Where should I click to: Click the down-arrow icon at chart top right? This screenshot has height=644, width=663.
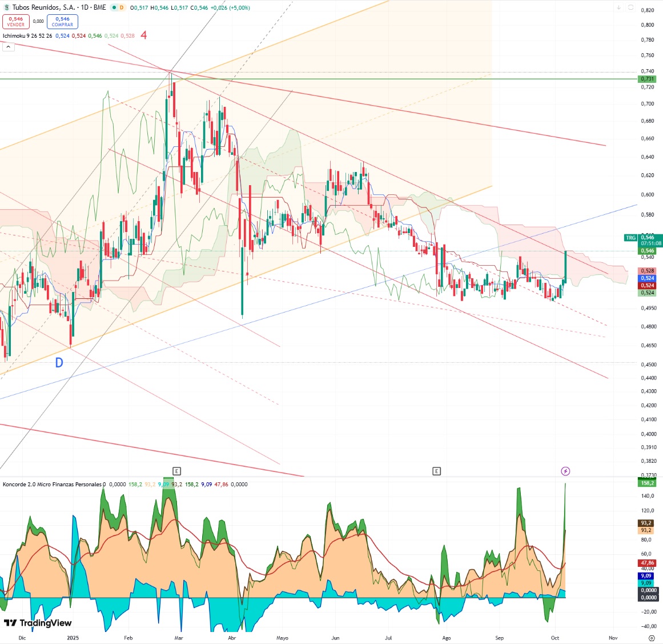point(618,7)
